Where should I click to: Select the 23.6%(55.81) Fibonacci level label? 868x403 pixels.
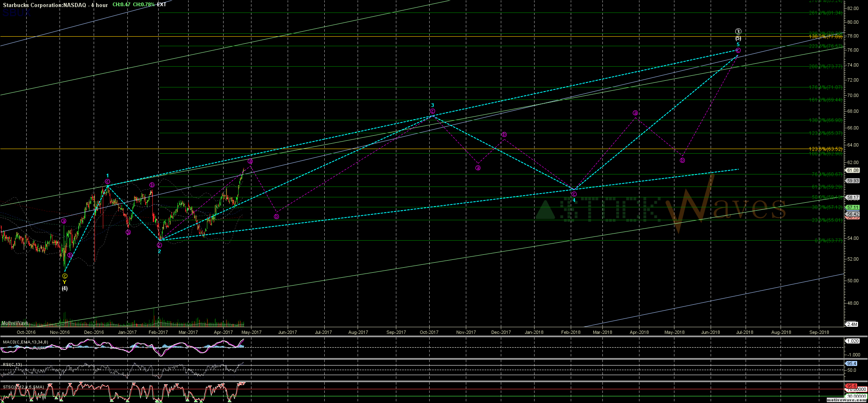827,220
